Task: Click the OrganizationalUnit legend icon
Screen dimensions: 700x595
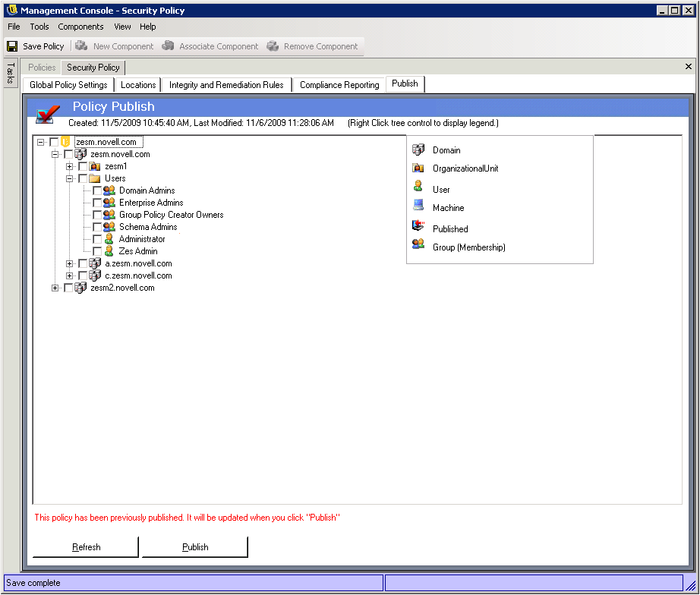Action: 418,168
